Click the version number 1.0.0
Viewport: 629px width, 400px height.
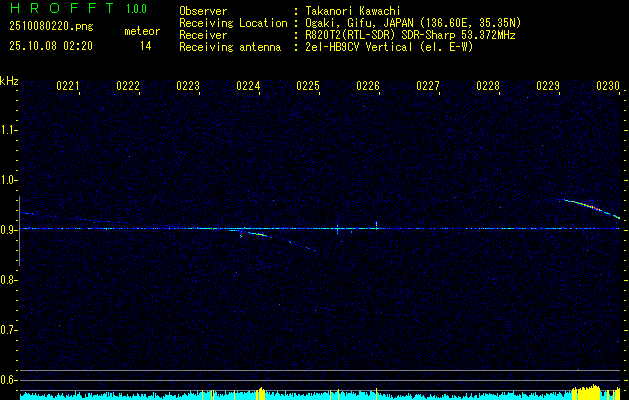136,9
